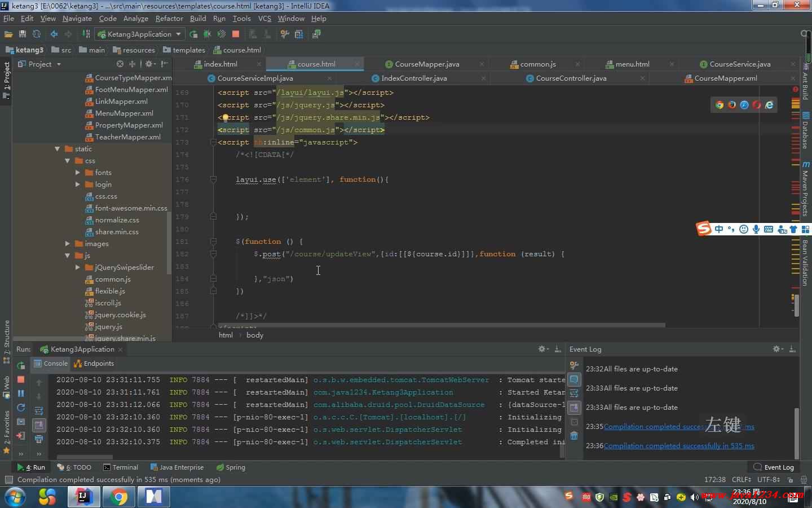
Task: Clear all in the Event Log trash icon
Action: (x=574, y=435)
